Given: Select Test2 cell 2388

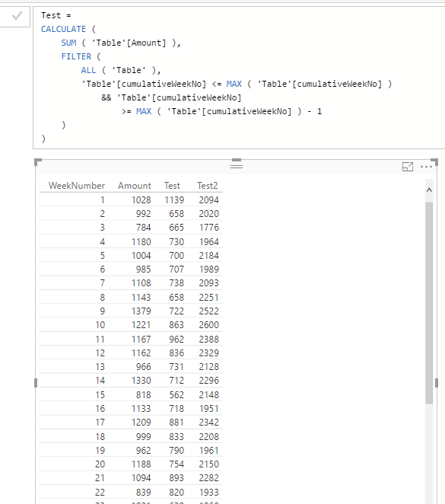Looking at the screenshot, I should pos(208,339).
